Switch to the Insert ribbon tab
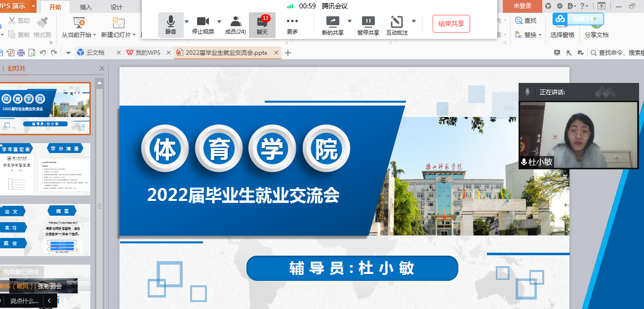The height and width of the screenshot is (309, 644). click(x=85, y=7)
